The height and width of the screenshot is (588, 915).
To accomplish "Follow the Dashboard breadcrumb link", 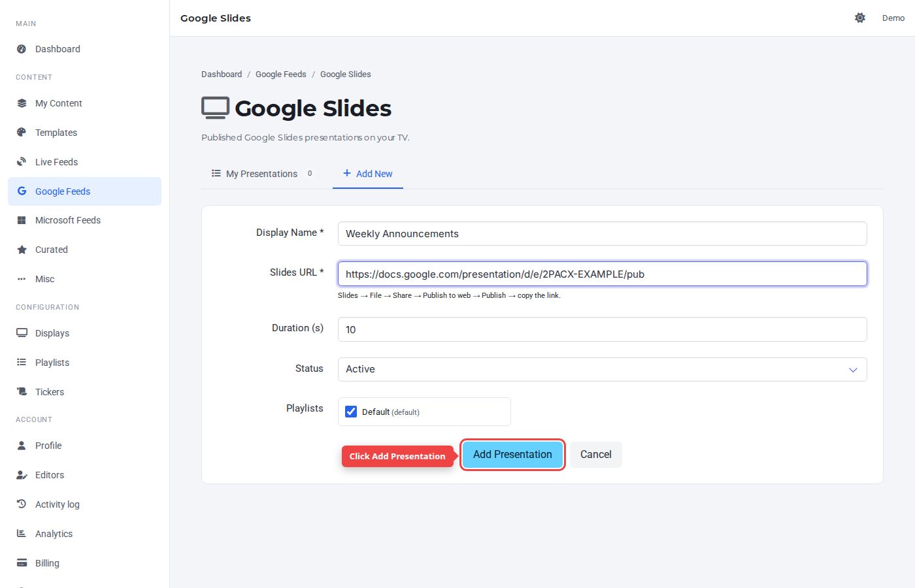I will (222, 74).
